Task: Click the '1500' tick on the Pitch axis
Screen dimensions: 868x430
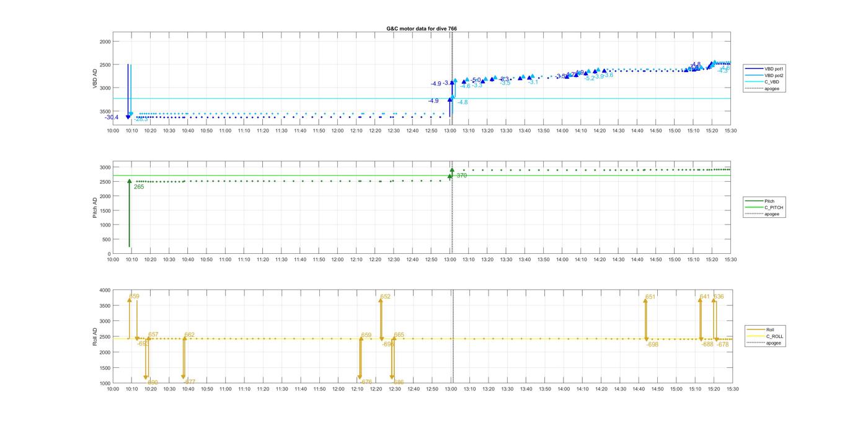Action: point(105,211)
